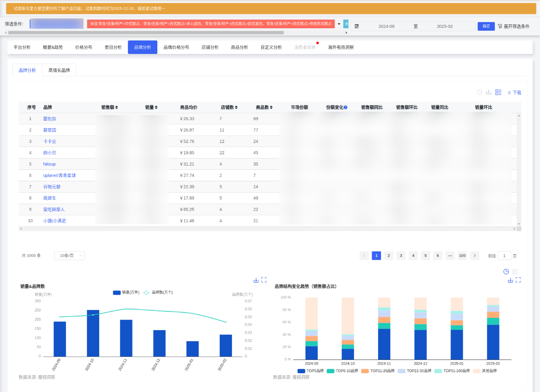Click the end date 2025-02 field
Screen dimensions: 540x392
[445, 26]
